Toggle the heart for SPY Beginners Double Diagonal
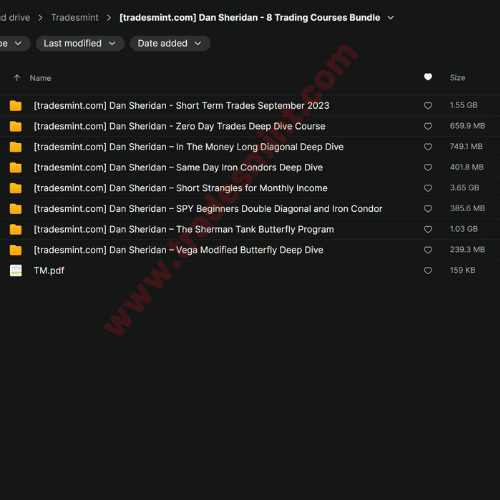 click(x=428, y=209)
